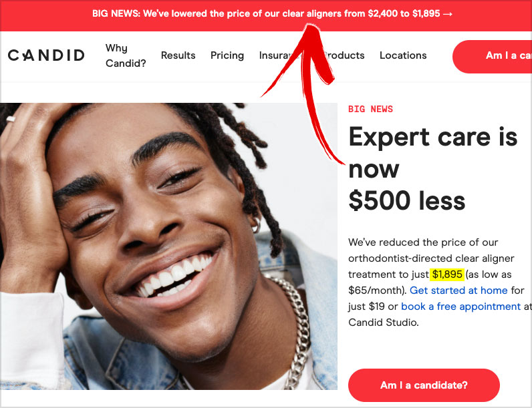532x408 pixels.
Task: Click the smiling man hero photo
Action: pyautogui.click(x=168, y=246)
